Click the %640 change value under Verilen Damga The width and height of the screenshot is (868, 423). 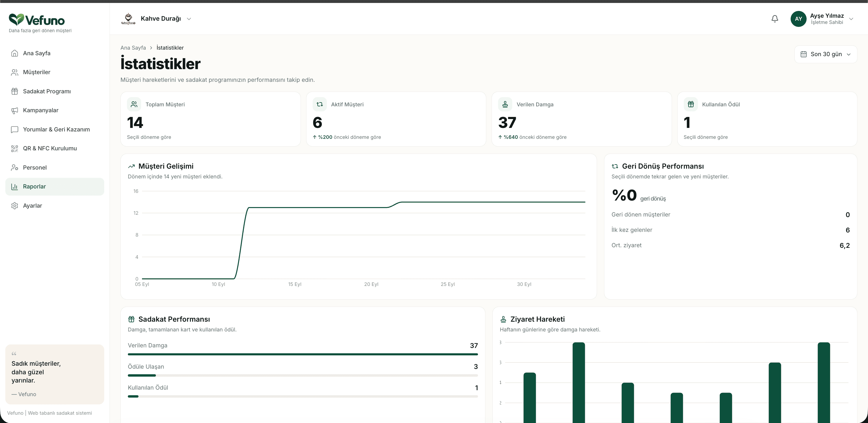[511, 137]
